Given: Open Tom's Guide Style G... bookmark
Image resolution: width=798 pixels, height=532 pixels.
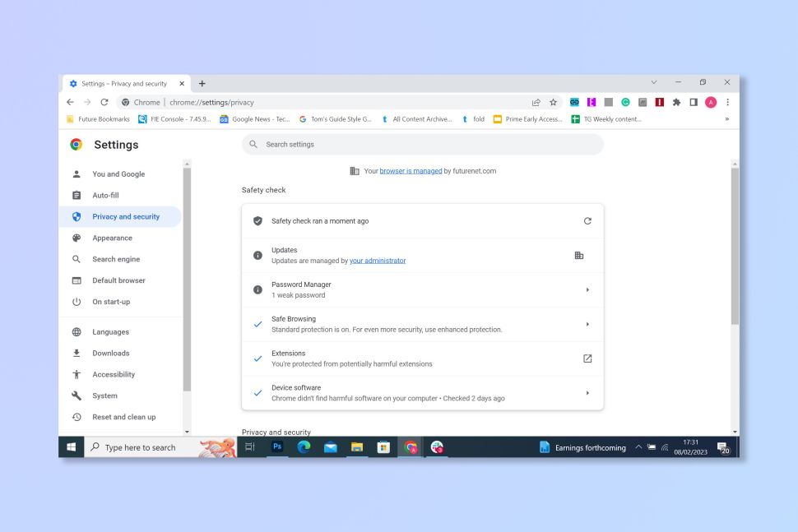Looking at the screenshot, I should (x=336, y=119).
